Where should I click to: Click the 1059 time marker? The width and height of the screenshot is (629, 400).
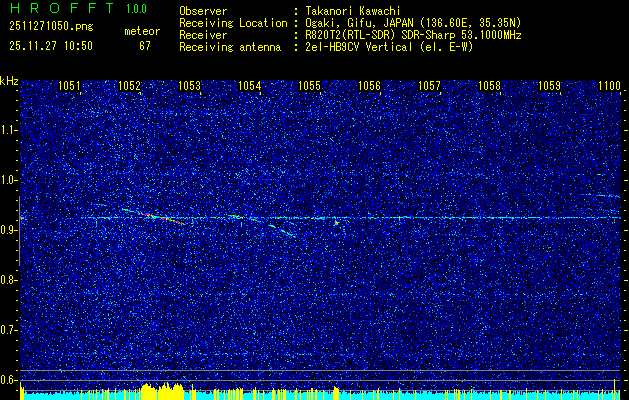[x=550, y=86]
